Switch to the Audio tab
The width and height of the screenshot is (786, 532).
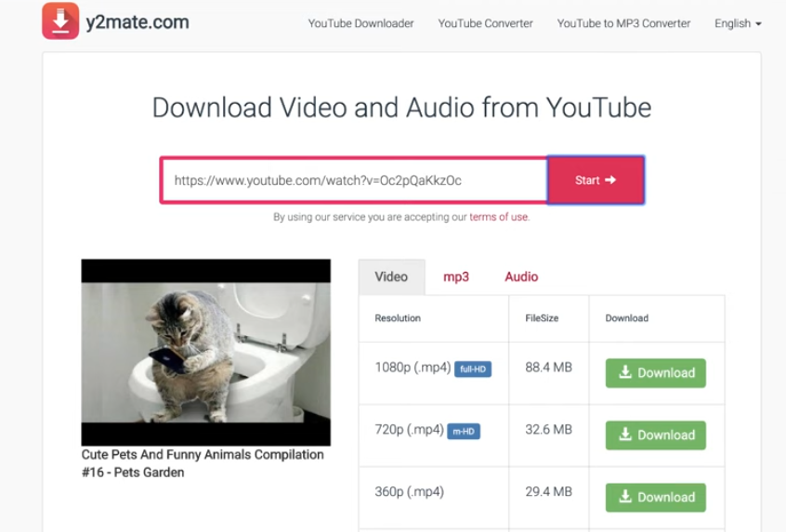pyautogui.click(x=521, y=277)
